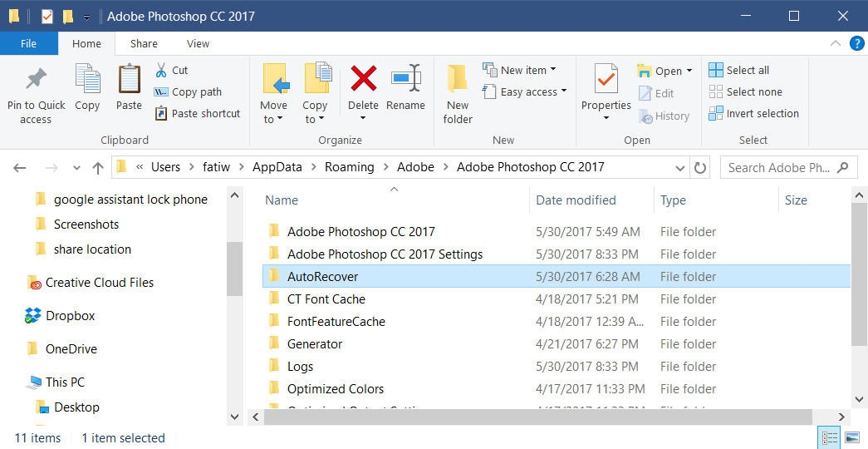The image size is (868, 449).
Task: Pin folder to Quick access
Action: [36, 96]
